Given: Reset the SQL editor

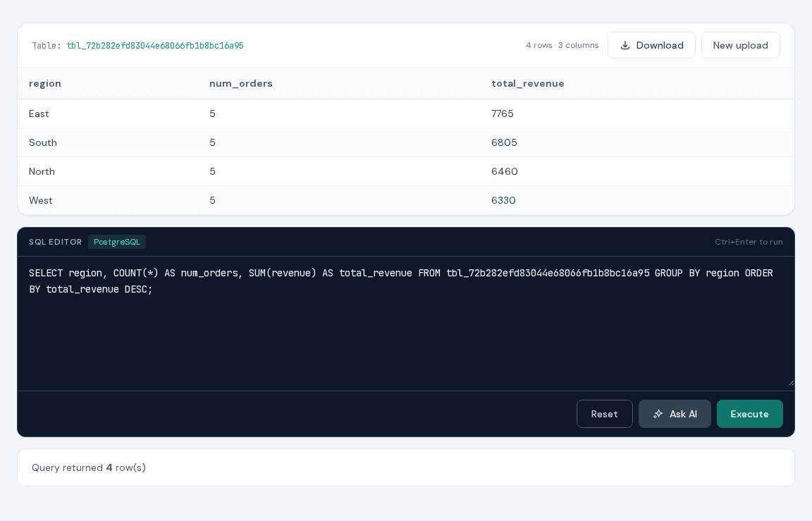Looking at the screenshot, I should [x=604, y=414].
